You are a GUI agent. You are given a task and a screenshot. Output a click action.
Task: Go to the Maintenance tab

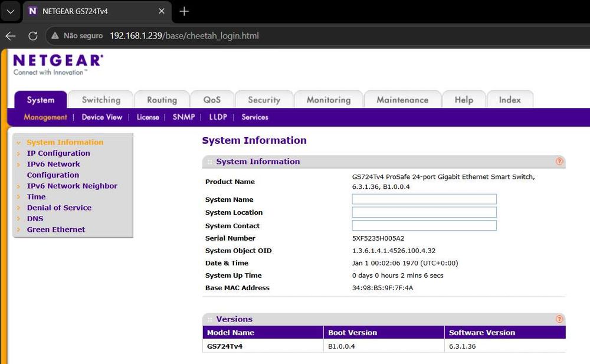(402, 100)
